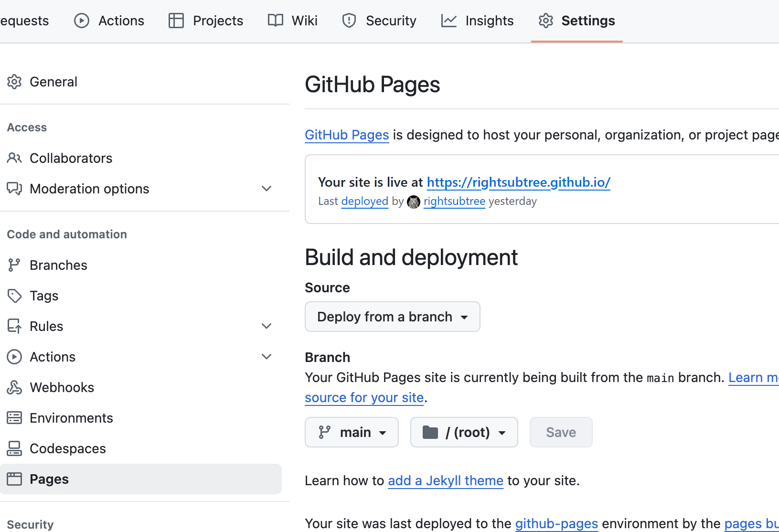
Task: Select Pages in the sidebar
Action: 141,479
